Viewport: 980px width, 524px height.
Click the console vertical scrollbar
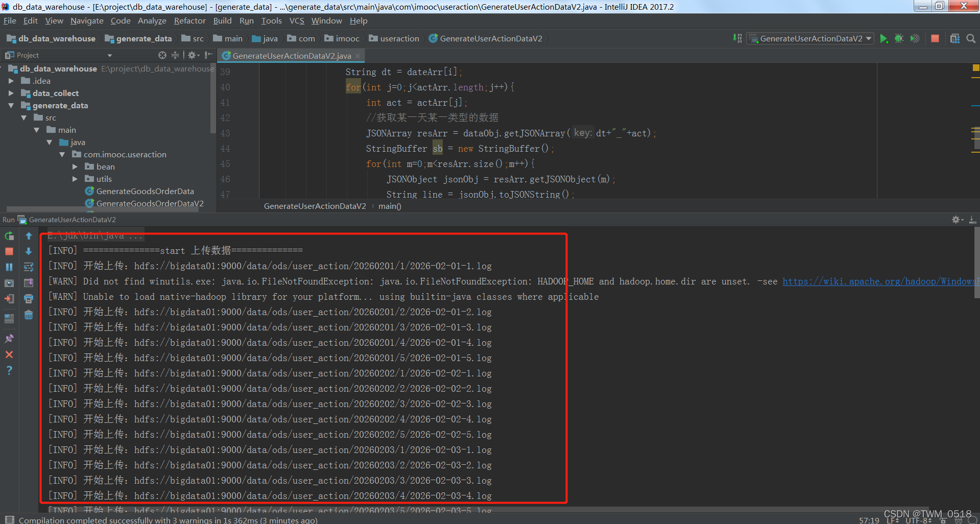tap(976, 263)
